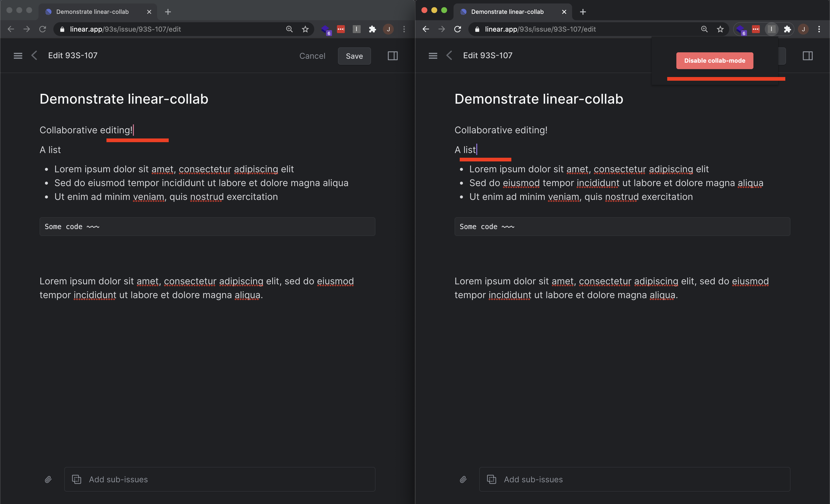
Task: Click Save button in left window
Action: (354, 56)
